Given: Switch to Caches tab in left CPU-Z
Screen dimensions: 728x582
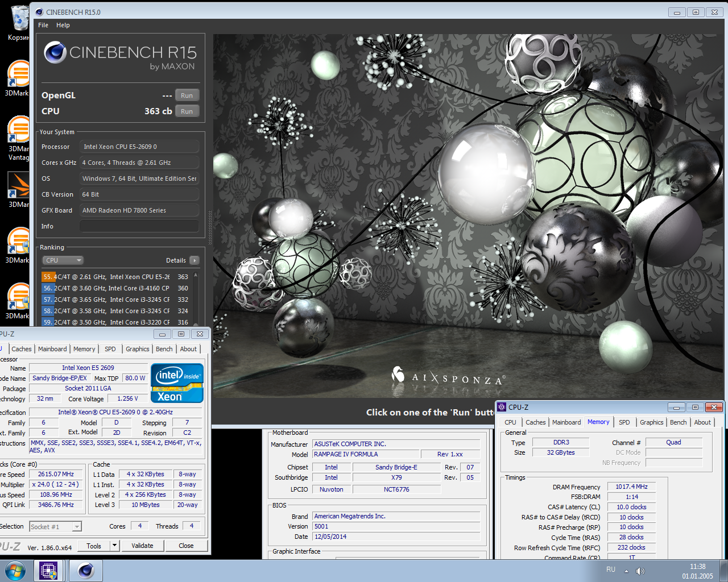Looking at the screenshot, I should tap(22, 349).
